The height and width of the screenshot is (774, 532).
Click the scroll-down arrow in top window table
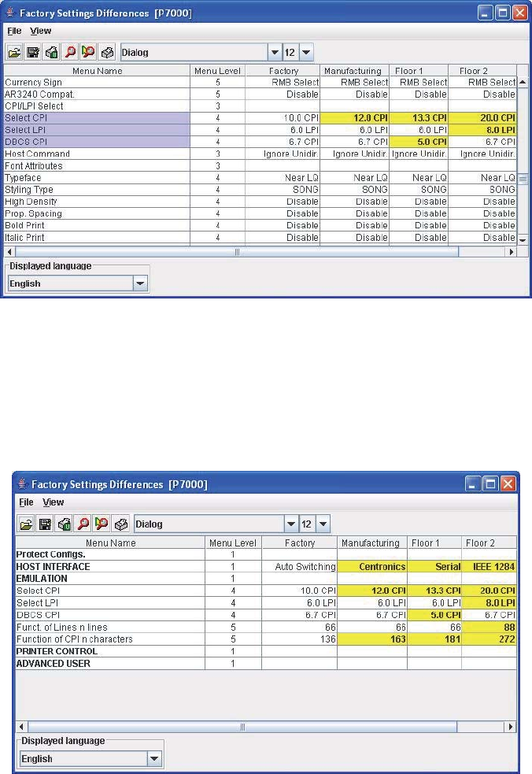click(x=523, y=240)
